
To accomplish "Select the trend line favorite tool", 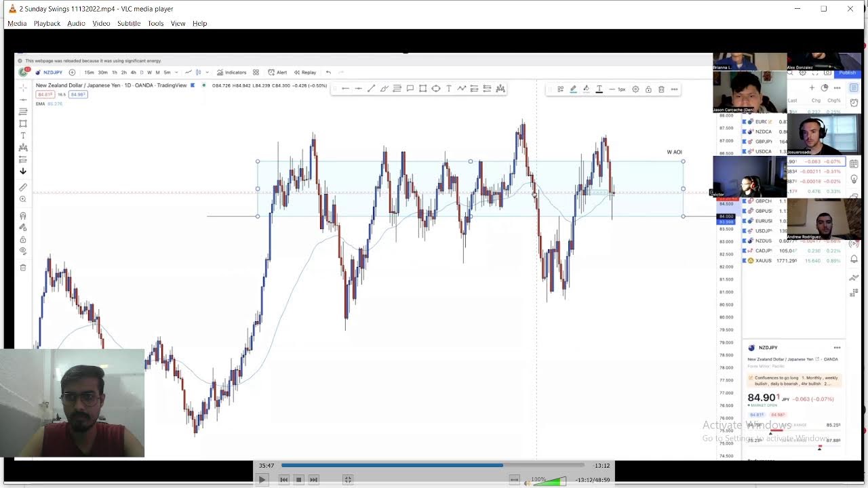I will [x=371, y=89].
